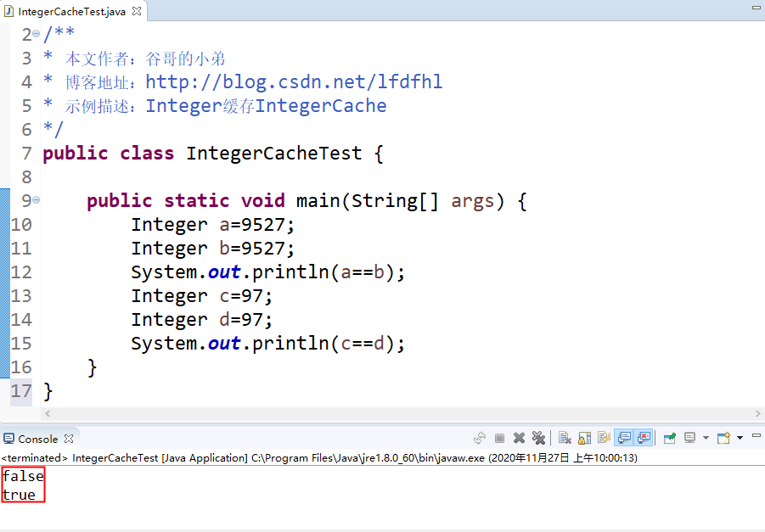Minimize the editor area at top right
Image resolution: width=765 pixels, height=532 pixels.
[x=757, y=8]
